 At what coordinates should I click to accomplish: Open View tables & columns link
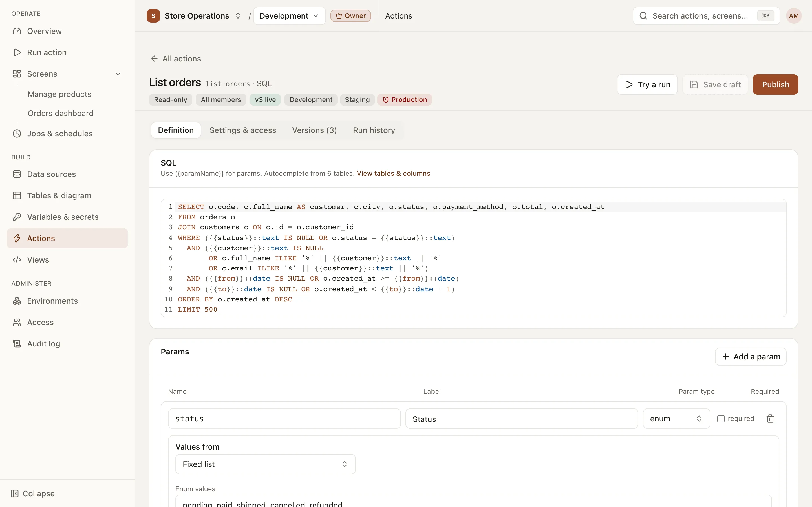point(393,173)
